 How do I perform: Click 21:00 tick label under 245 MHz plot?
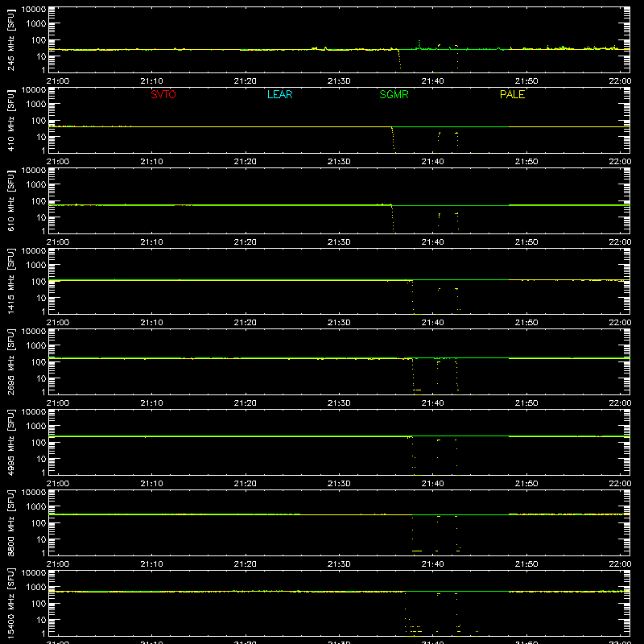point(58,81)
